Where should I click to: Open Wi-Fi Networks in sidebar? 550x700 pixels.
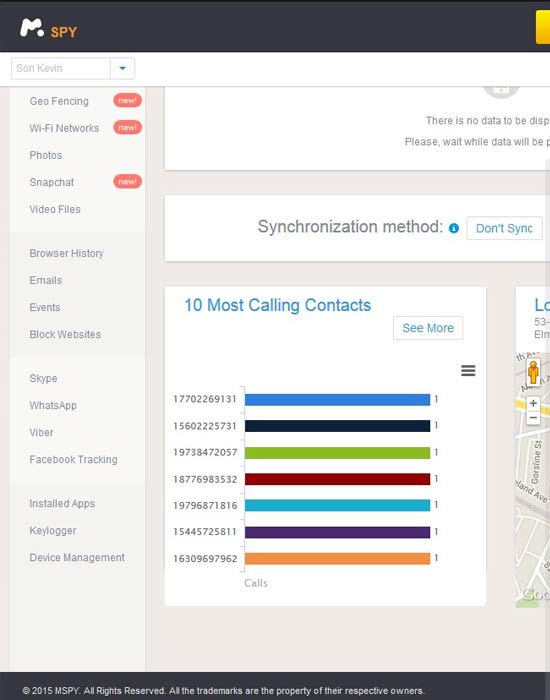click(64, 128)
